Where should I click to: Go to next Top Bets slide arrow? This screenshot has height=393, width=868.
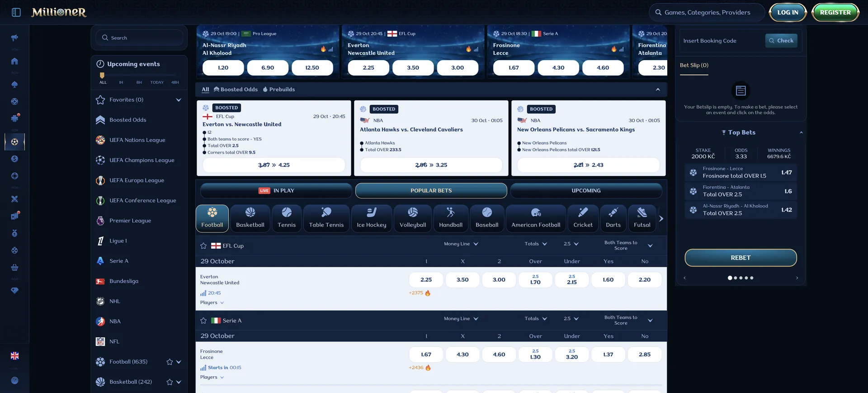click(x=797, y=278)
